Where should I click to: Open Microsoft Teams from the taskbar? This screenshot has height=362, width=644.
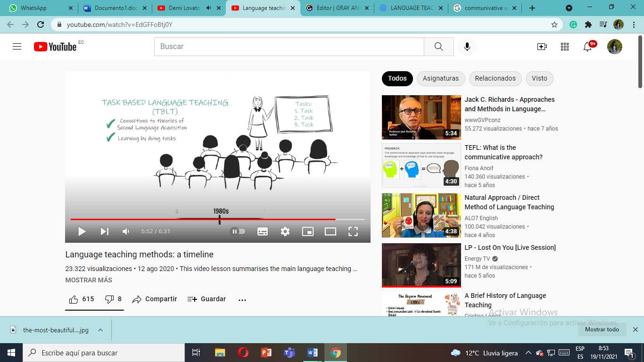pos(289,353)
